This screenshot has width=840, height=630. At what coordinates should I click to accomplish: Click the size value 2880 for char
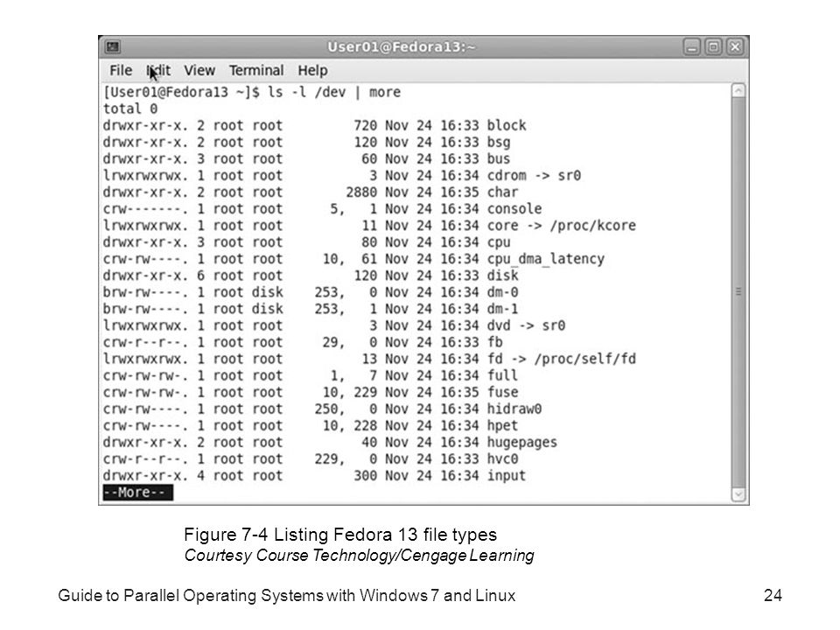(x=361, y=192)
